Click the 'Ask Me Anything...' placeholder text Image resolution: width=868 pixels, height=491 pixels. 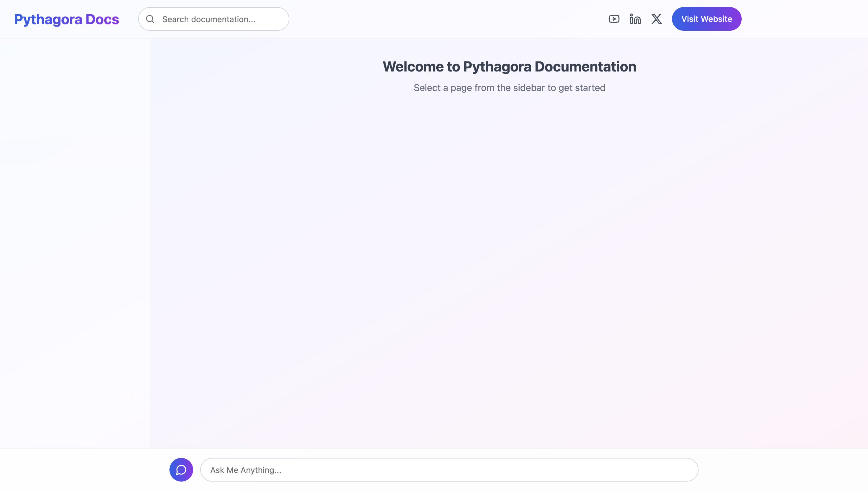(246, 470)
